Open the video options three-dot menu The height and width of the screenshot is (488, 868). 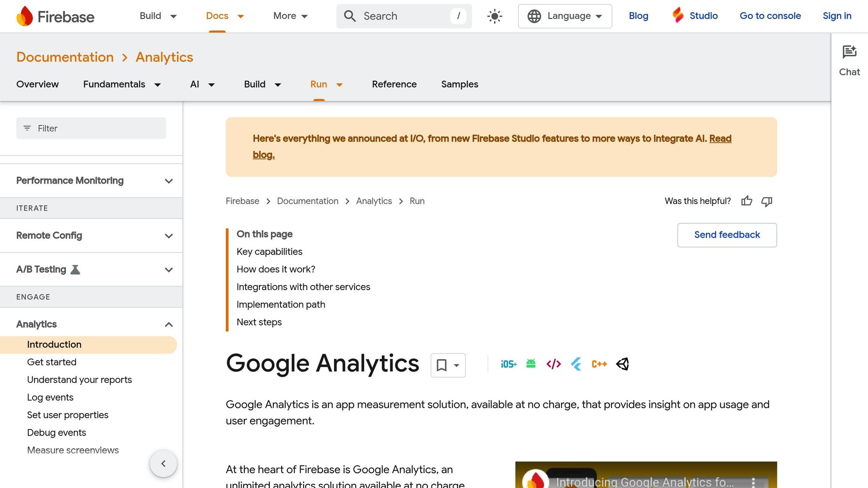[754, 482]
